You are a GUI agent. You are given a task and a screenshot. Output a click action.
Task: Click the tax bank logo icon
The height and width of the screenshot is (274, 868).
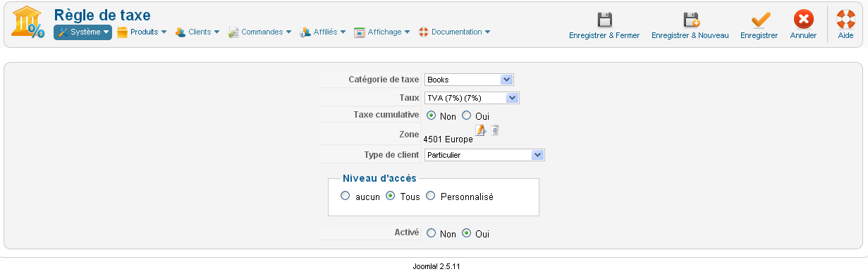(27, 23)
